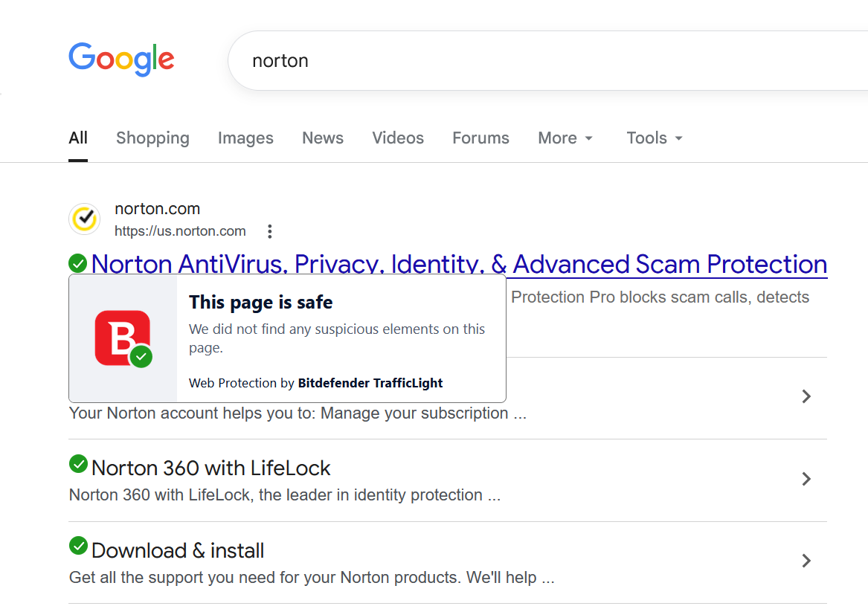Click the green check beside Norton 360 with LifeLock
The height and width of the screenshot is (609, 868).
point(78,464)
